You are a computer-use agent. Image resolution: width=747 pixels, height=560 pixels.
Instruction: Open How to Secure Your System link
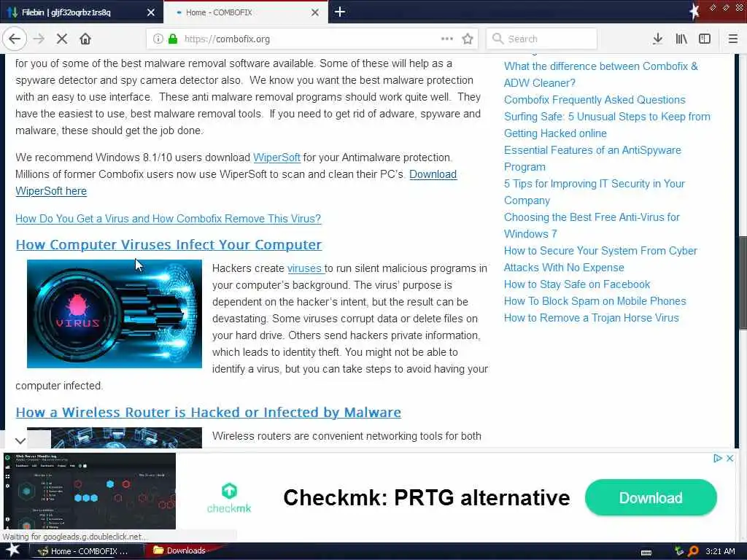coord(600,259)
